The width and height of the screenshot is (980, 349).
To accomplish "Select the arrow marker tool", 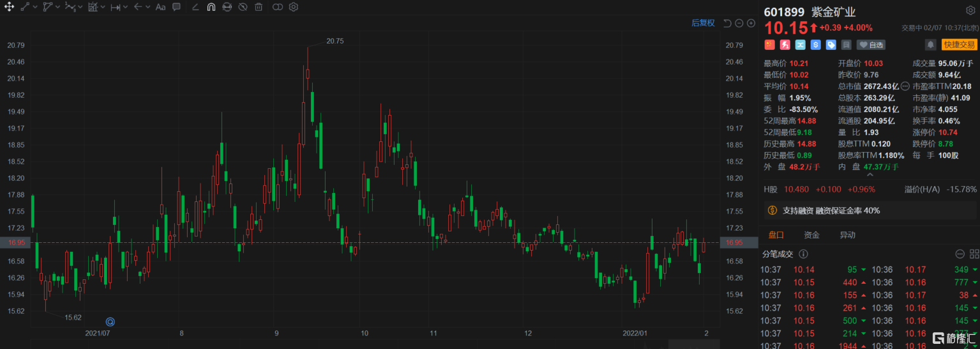I will click(138, 7).
